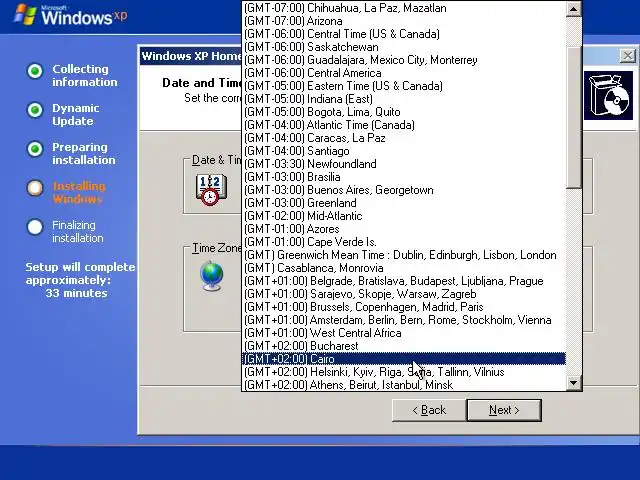640x480 pixels.
Task: Pick Brussels, Copenhagen, Madrid, Paris
Action: pyautogui.click(x=404, y=307)
